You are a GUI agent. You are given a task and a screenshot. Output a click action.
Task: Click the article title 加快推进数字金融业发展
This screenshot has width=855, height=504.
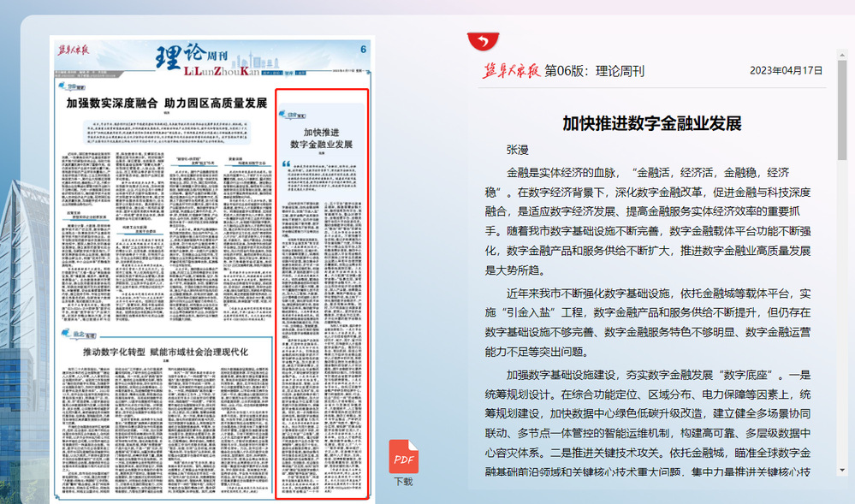tap(651, 123)
